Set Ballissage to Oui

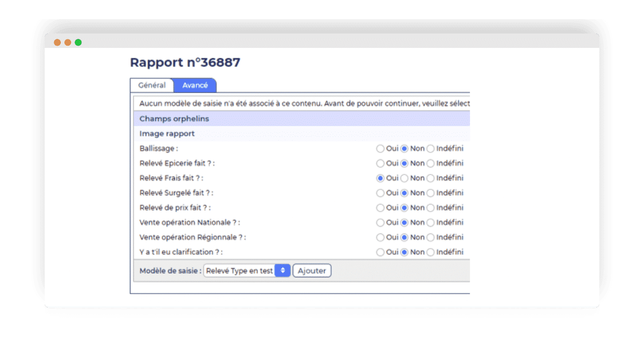(380, 149)
